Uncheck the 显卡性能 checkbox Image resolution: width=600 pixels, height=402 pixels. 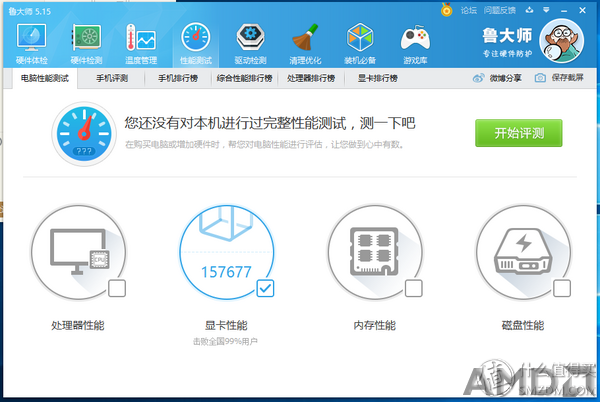pyautogui.click(x=265, y=288)
